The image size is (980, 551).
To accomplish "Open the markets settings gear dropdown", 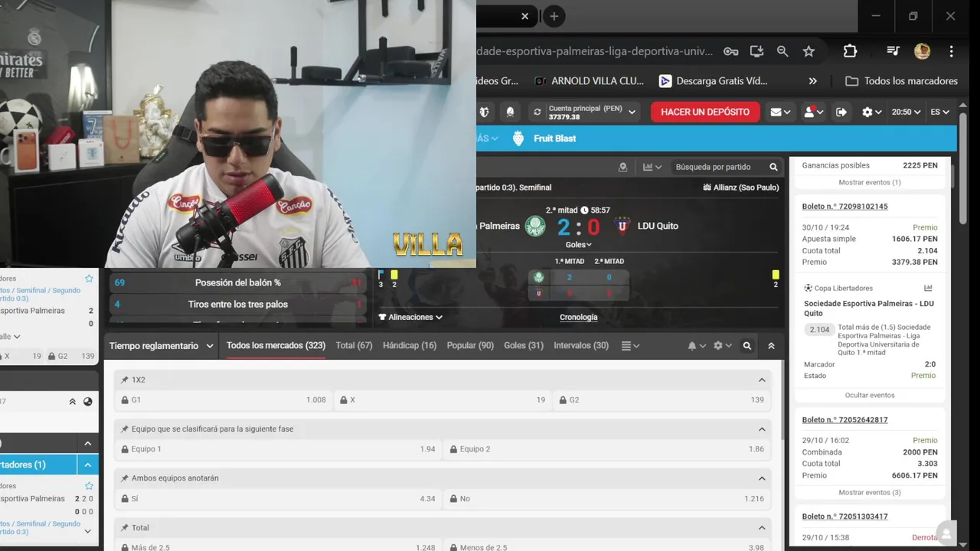I will tap(723, 346).
